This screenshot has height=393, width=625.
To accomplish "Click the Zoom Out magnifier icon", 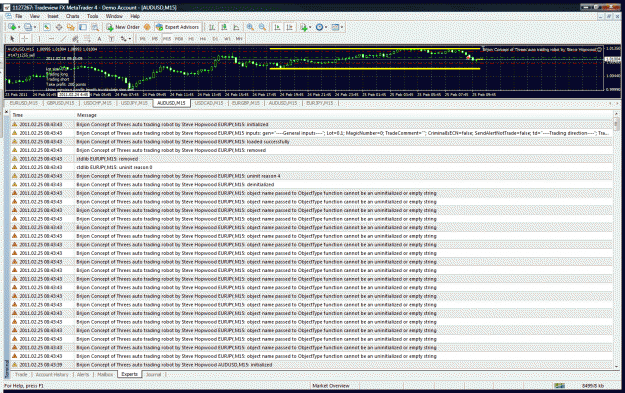I will click(x=262, y=27).
